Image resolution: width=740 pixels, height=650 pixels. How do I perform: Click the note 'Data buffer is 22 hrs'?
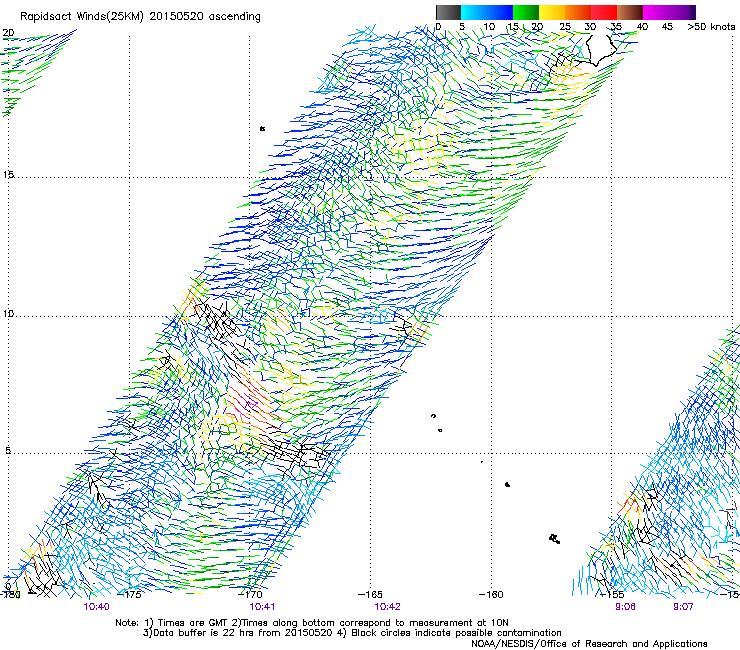(204, 633)
